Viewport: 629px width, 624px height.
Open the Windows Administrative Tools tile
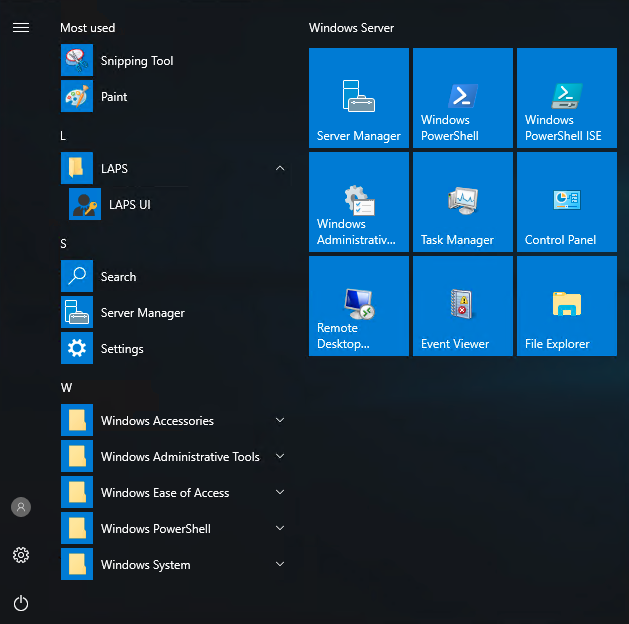tap(359, 202)
